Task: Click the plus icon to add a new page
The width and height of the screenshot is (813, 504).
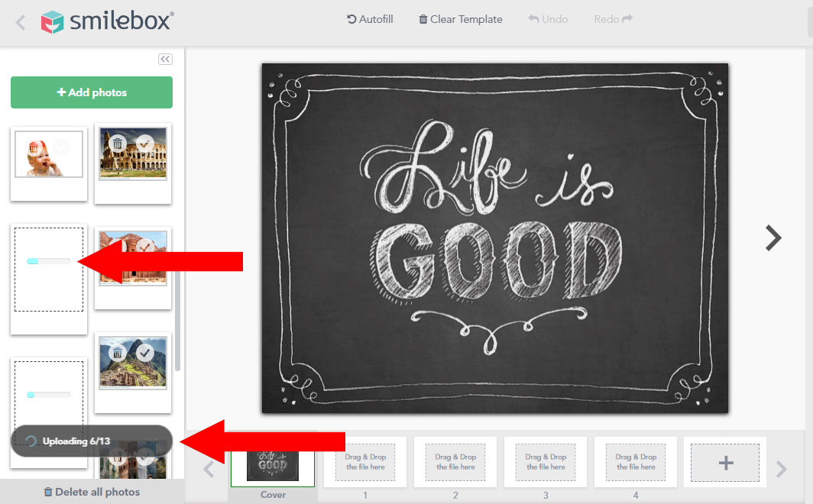Action: (724, 462)
